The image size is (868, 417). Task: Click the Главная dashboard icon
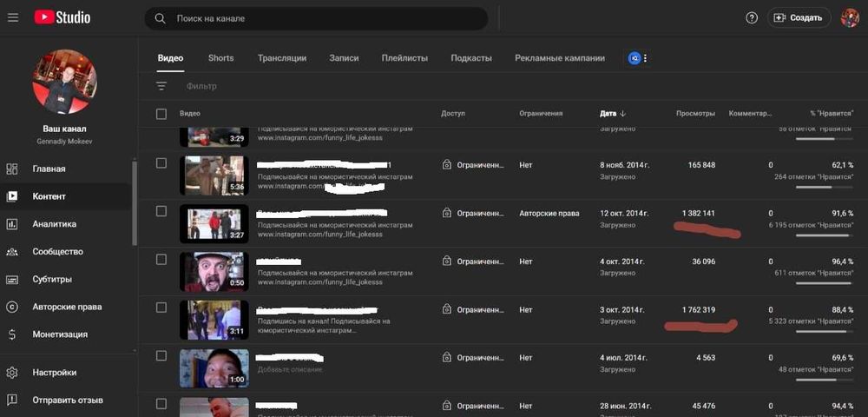click(12, 169)
